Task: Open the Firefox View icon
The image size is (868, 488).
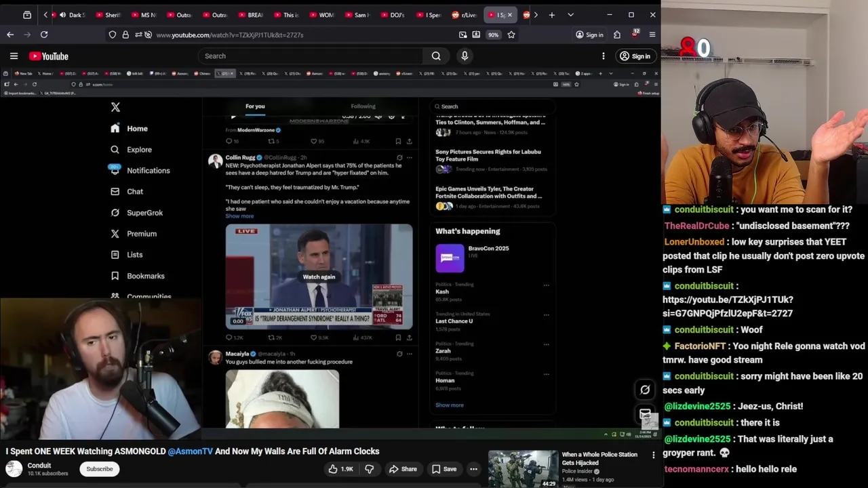Action: click(27, 15)
